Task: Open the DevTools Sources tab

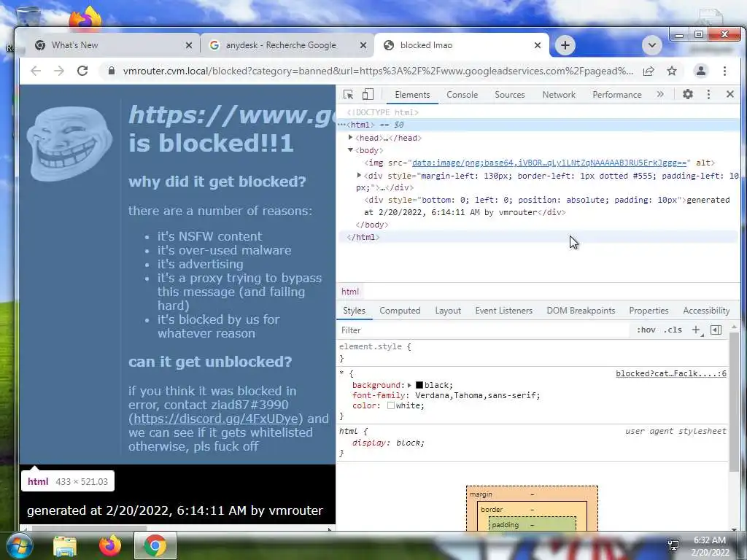Action: coord(510,95)
